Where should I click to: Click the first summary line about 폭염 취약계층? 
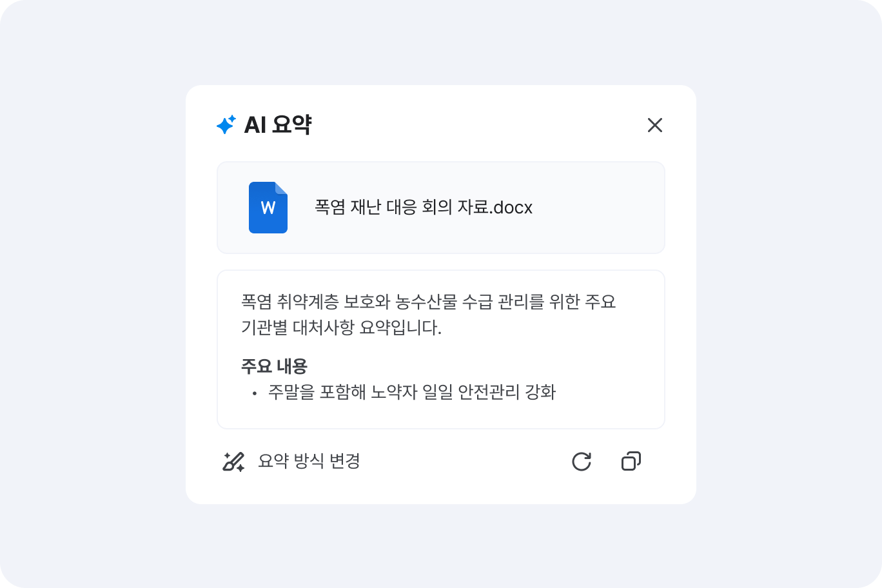pyautogui.click(x=428, y=302)
